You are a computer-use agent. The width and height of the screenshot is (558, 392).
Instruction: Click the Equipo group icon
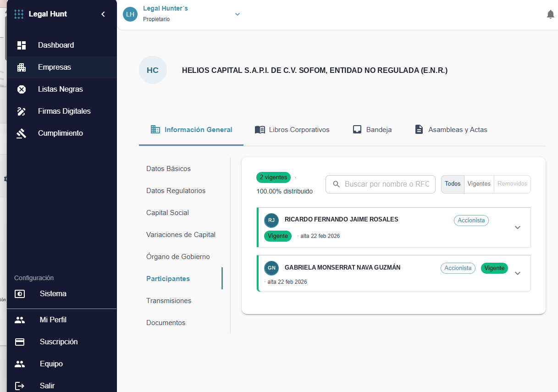(x=20, y=364)
